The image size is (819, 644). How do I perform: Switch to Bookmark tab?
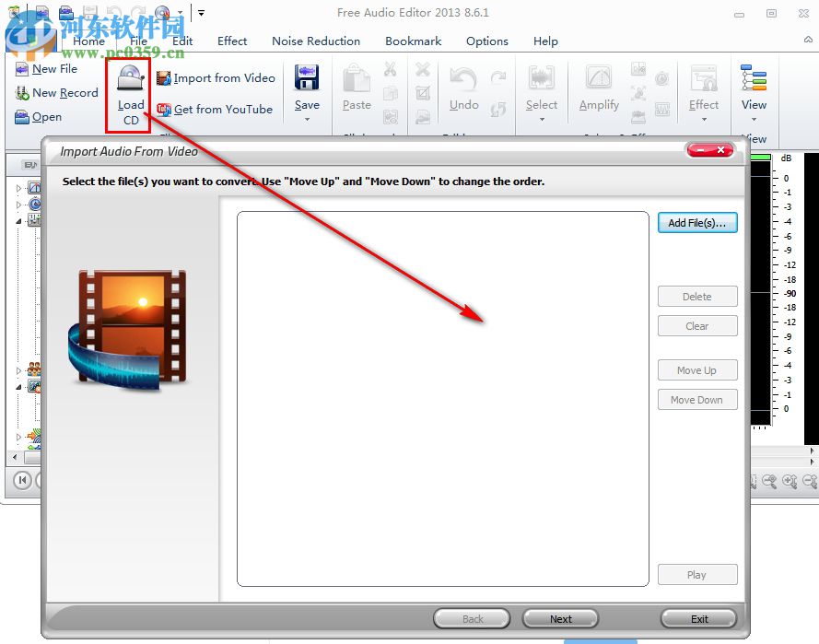413,41
